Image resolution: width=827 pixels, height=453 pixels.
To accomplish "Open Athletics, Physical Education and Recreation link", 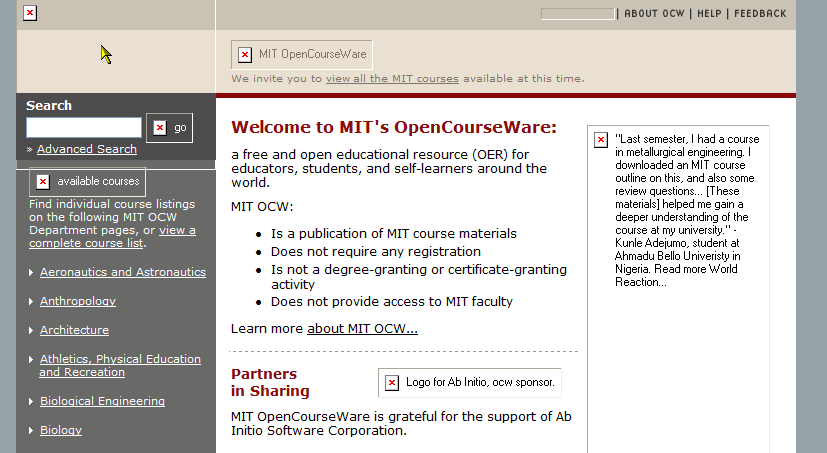I will coord(120,365).
